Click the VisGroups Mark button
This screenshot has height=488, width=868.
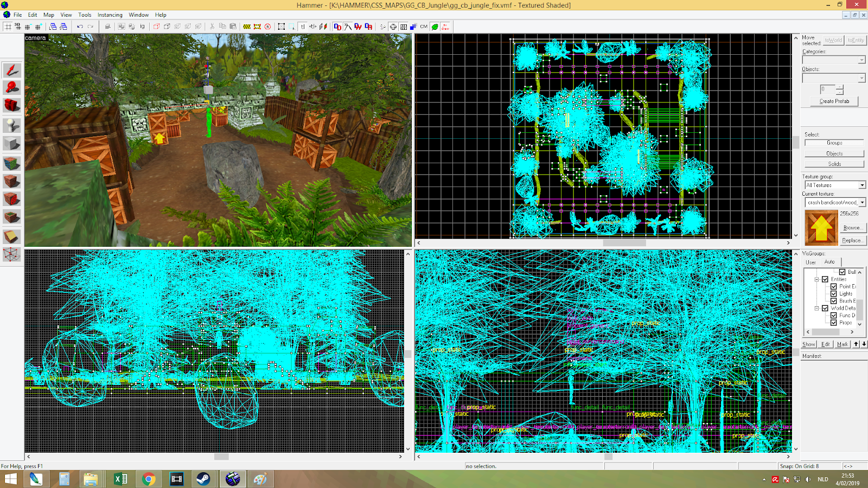[843, 344]
